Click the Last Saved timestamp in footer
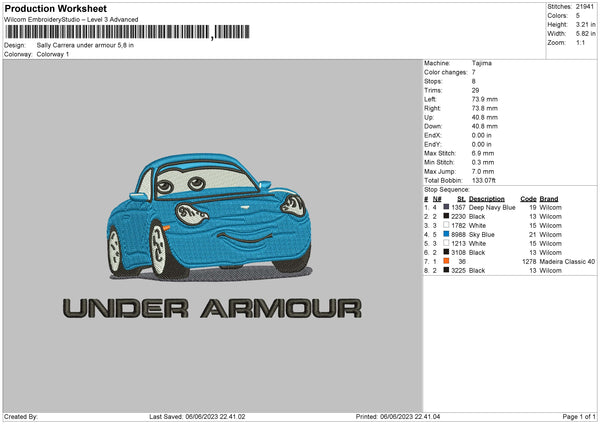 [x=197, y=417]
